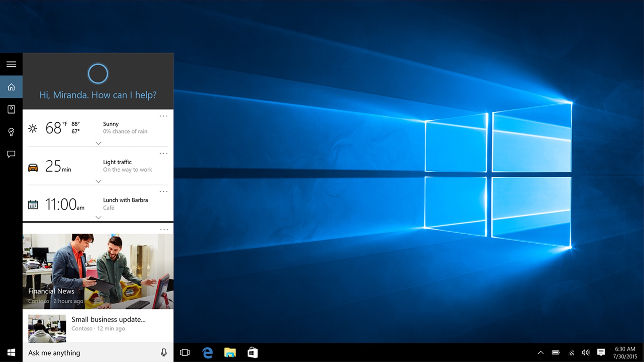Expand the Light traffic card
644x362 pixels.
coord(98,181)
